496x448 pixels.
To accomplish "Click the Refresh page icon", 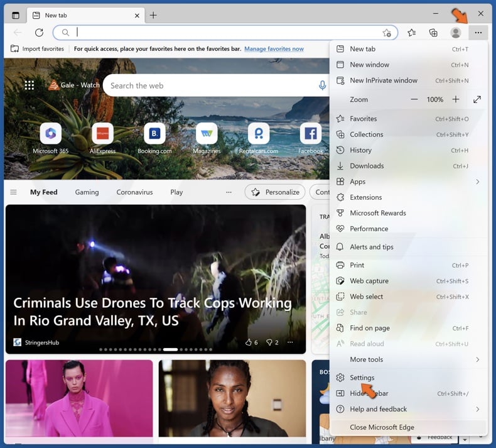I will pos(39,33).
